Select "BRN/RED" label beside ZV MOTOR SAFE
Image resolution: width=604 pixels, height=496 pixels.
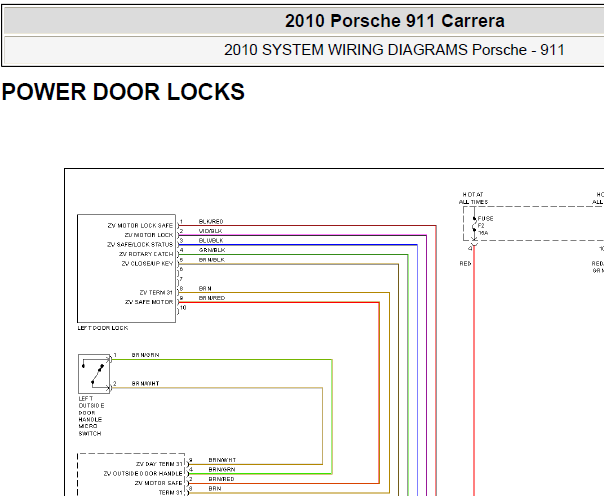(221, 479)
